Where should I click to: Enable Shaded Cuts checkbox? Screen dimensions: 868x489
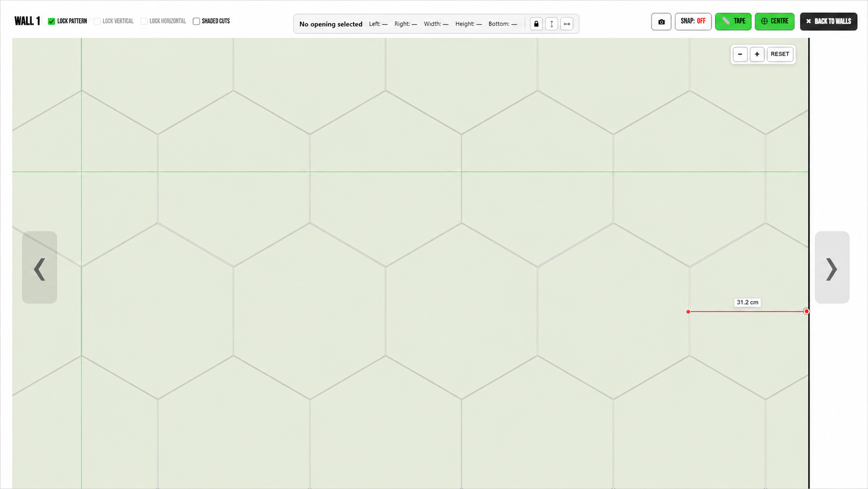click(x=196, y=21)
